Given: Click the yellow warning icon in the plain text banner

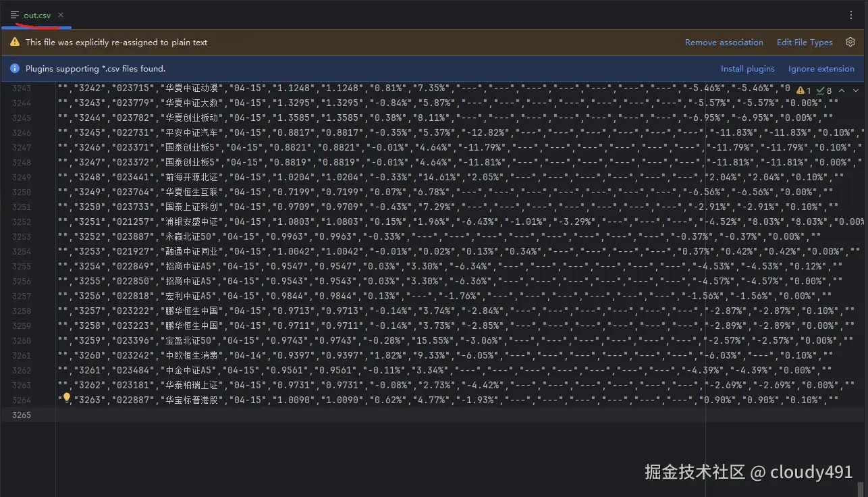Looking at the screenshot, I should coord(15,42).
